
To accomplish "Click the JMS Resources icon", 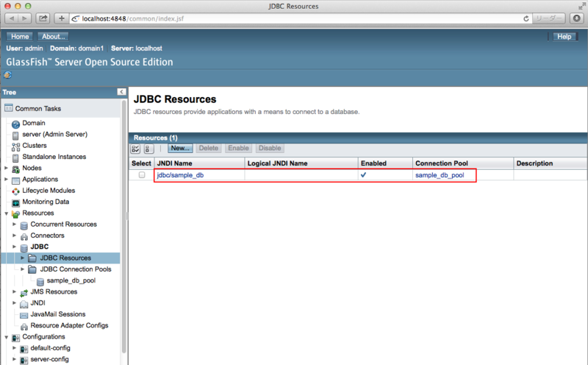I will pyautogui.click(x=24, y=293).
